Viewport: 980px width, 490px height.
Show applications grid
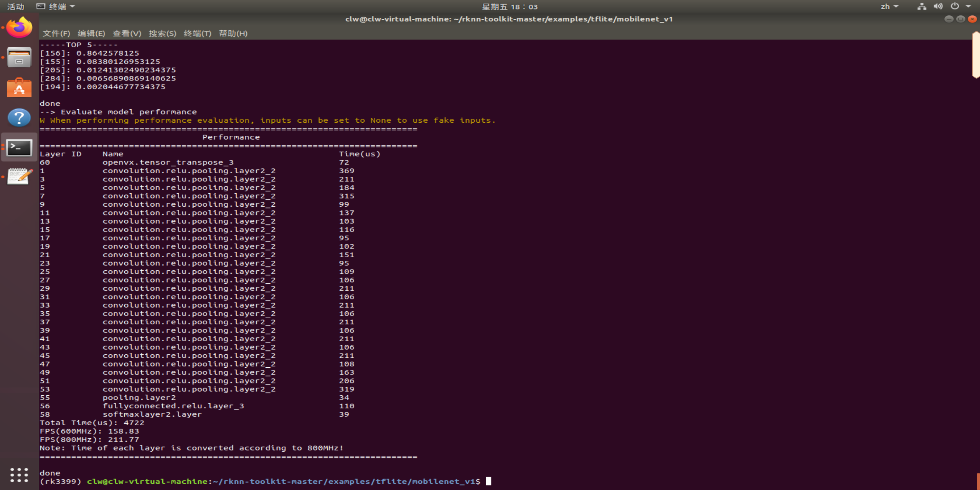point(19,475)
